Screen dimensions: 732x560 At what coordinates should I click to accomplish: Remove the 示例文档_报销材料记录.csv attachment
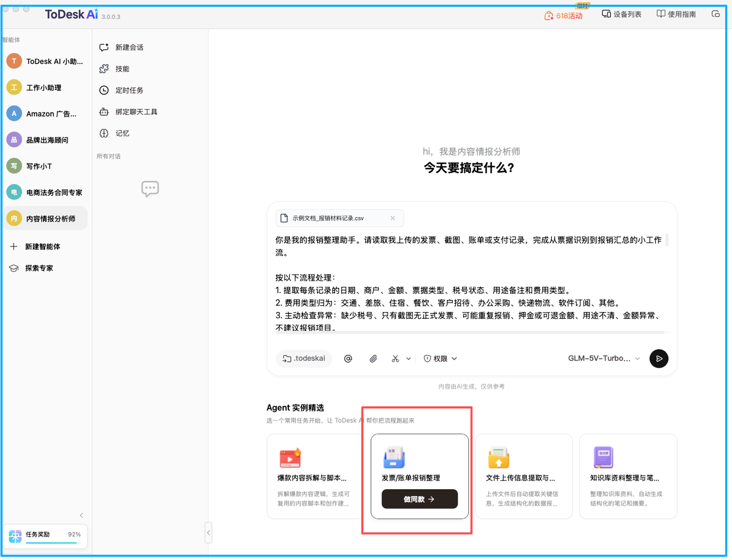point(393,218)
